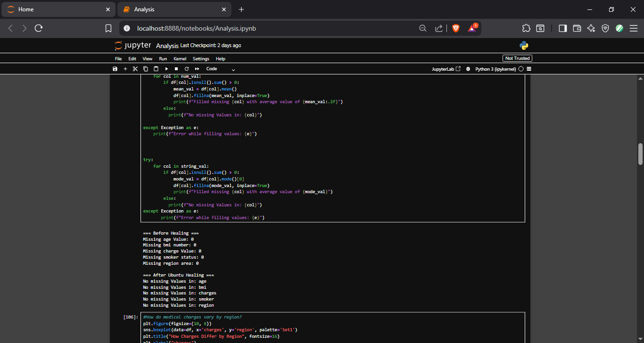Open the Settings menu
This screenshot has width=644, height=343.
[201, 59]
